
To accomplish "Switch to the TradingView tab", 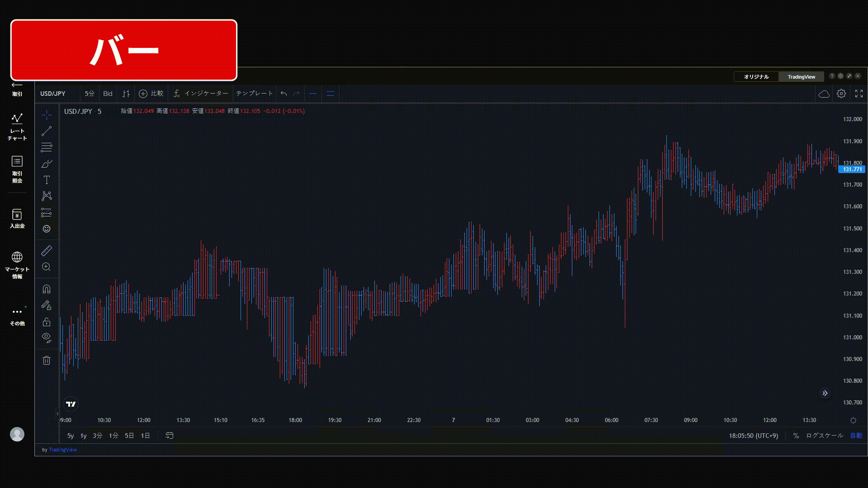I will tap(801, 77).
